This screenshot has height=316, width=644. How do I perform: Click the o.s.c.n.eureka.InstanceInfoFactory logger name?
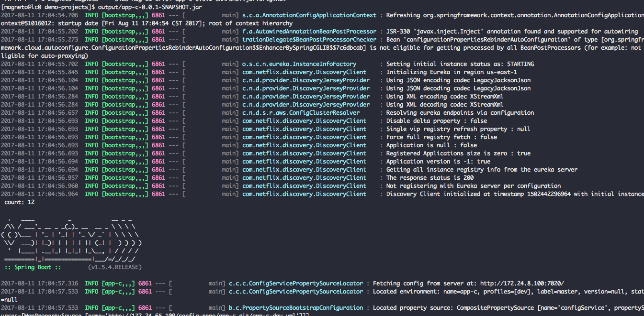299,64
